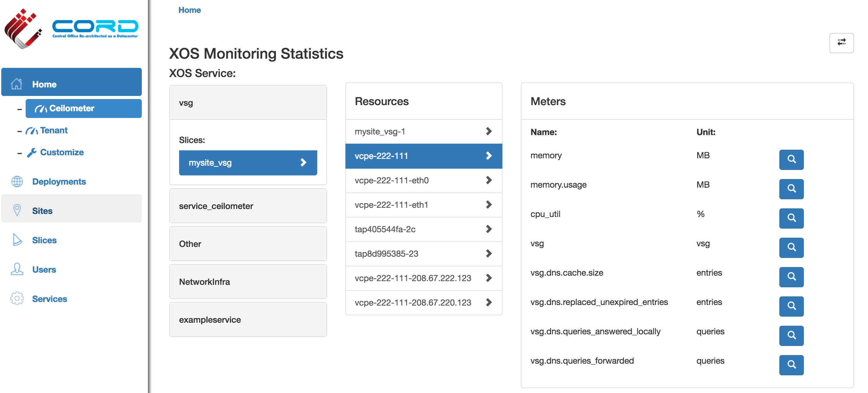
Task: View stats for the memory meter
Action: click(x=791, y=160)
